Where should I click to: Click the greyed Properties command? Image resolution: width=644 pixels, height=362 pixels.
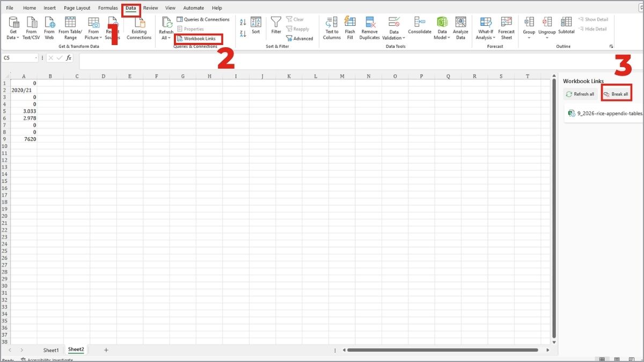(190, 29)
